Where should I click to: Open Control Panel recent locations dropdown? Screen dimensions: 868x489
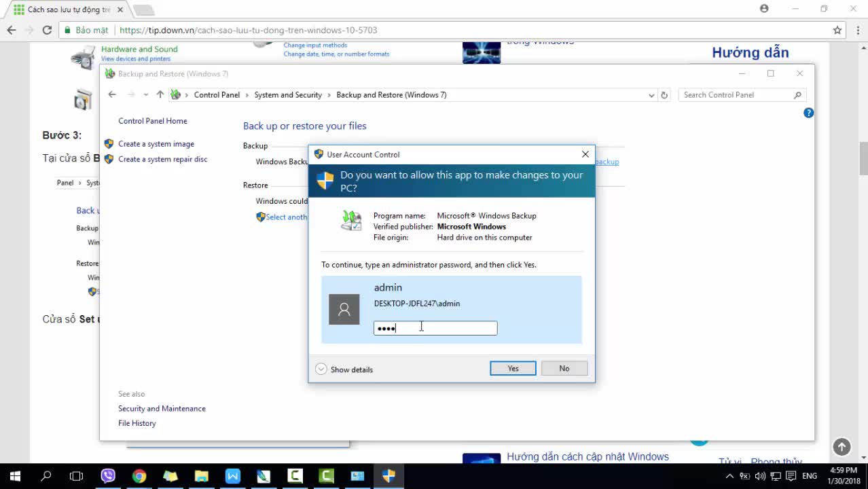(145, 95)
